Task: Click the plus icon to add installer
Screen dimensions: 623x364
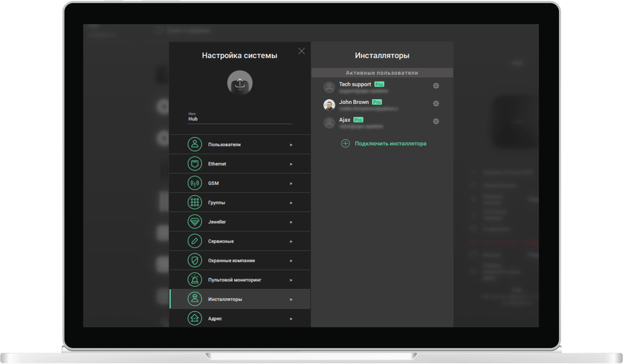Action: click(345, 144)
